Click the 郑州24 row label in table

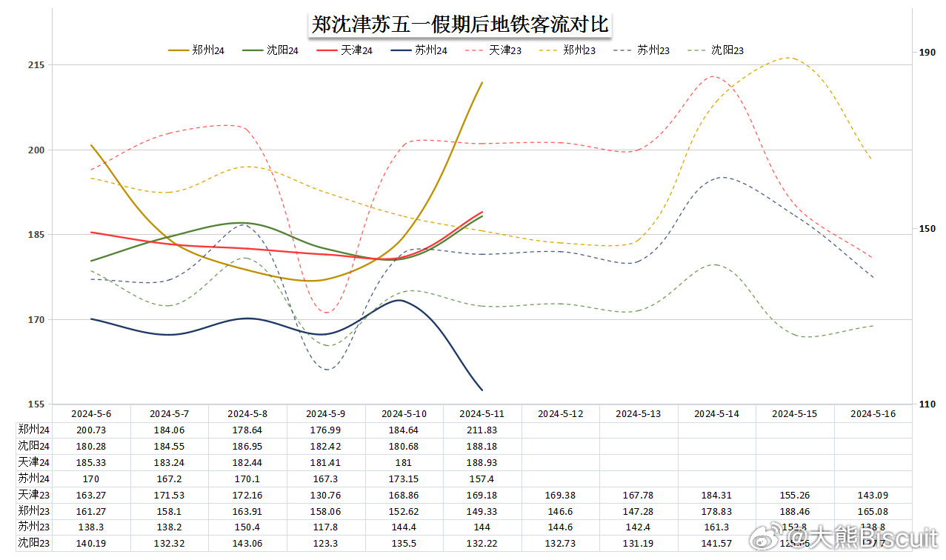(x=34, y=430)
